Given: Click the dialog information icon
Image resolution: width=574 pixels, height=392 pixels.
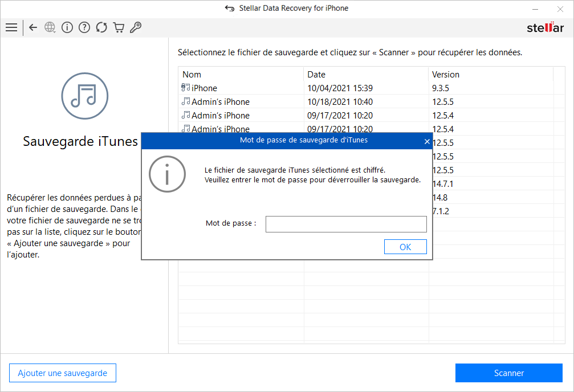Looking at the screenshot, I should pos(167,174).
